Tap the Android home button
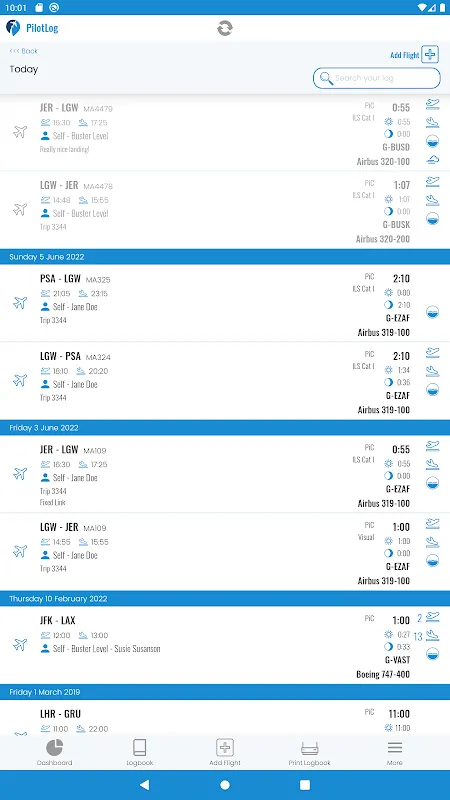 click(225, 785)
